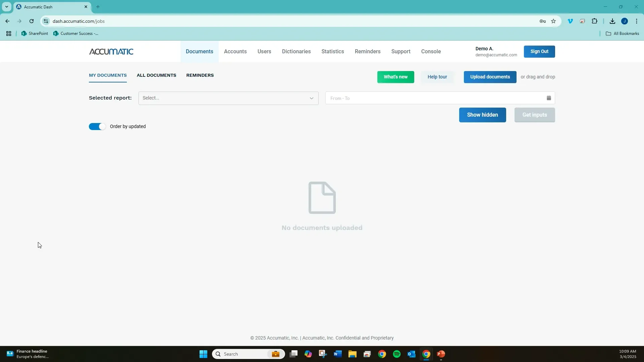Toggle the Order by updated switch
Image resolution: width=644 pixels, height=362 pixels.
pyautogui.click(x=97, y=126)
